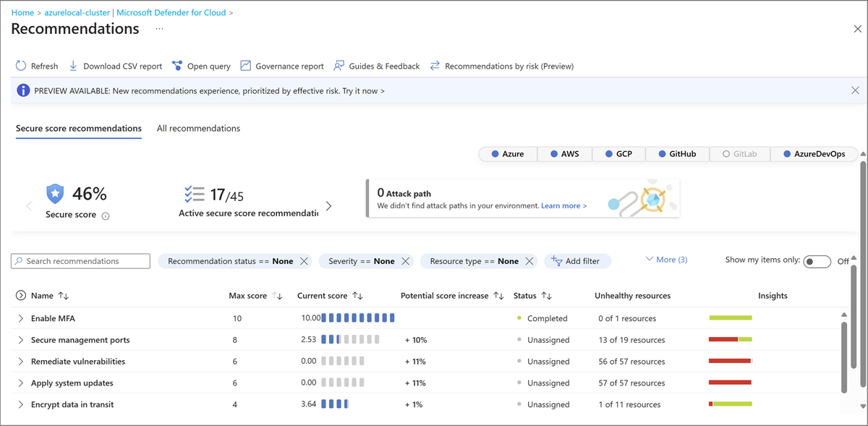Viewport: 868px width, 426px height.
Task: Click Home in the breadcrumb
Action: pyautogui.click(x=22, y=13)
